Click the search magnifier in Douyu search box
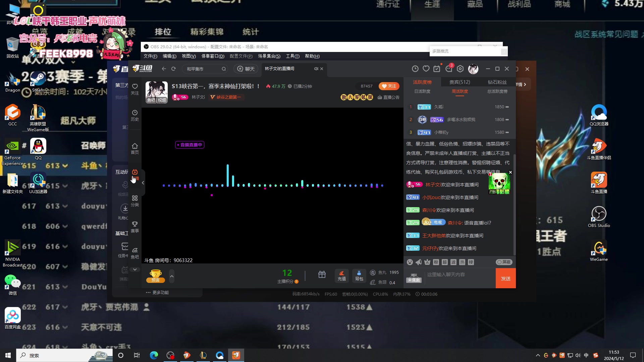Image resolution: width=644 pixels, height=362 pixels. click(224, 69)
